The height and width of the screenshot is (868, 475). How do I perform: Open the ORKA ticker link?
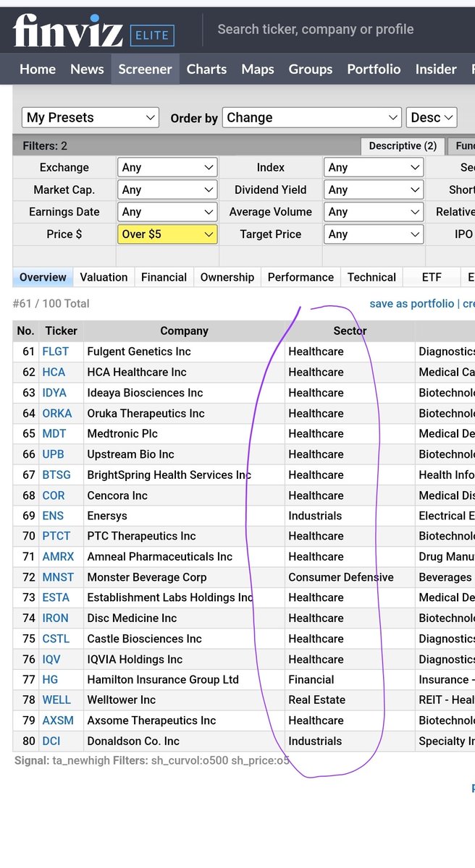coord(57,413)
